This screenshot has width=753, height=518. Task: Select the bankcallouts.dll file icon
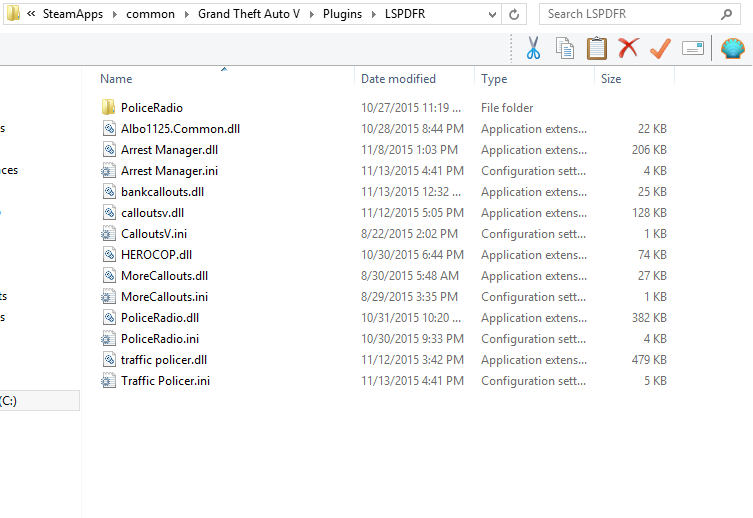109,192
